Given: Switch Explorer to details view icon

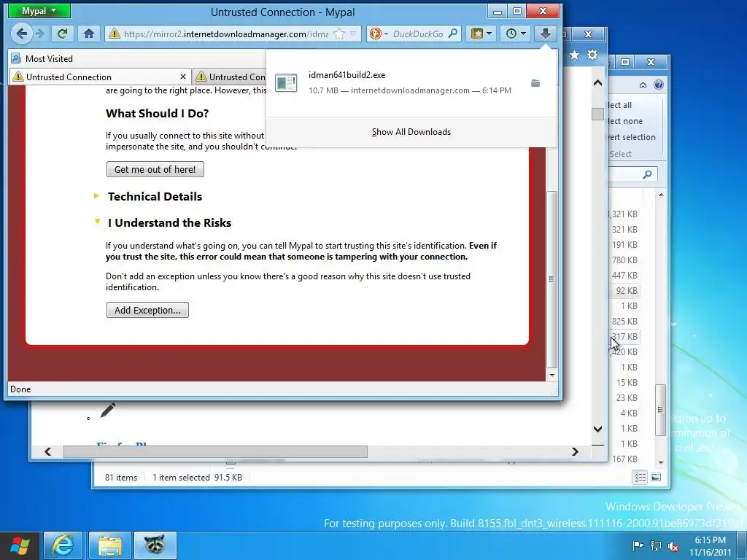Looking at the screenshot, I should pyautogui.click(x=640, y=477).
